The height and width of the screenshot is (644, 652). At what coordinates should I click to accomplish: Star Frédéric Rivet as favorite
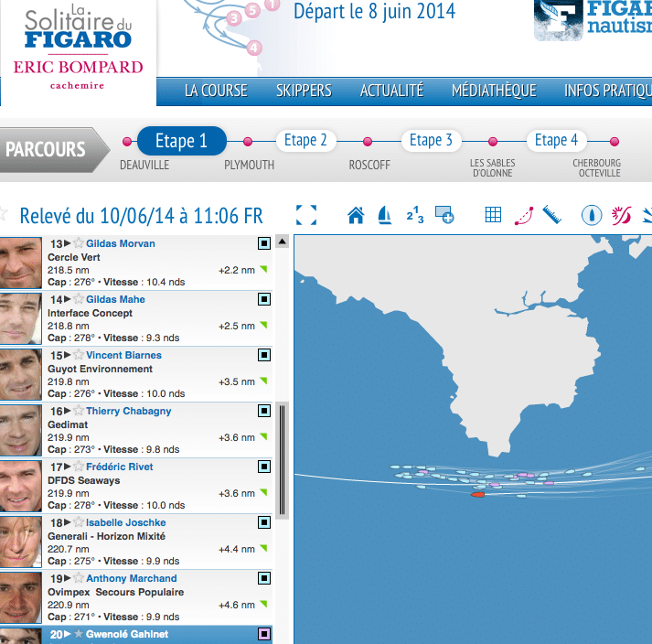point(78,466)
